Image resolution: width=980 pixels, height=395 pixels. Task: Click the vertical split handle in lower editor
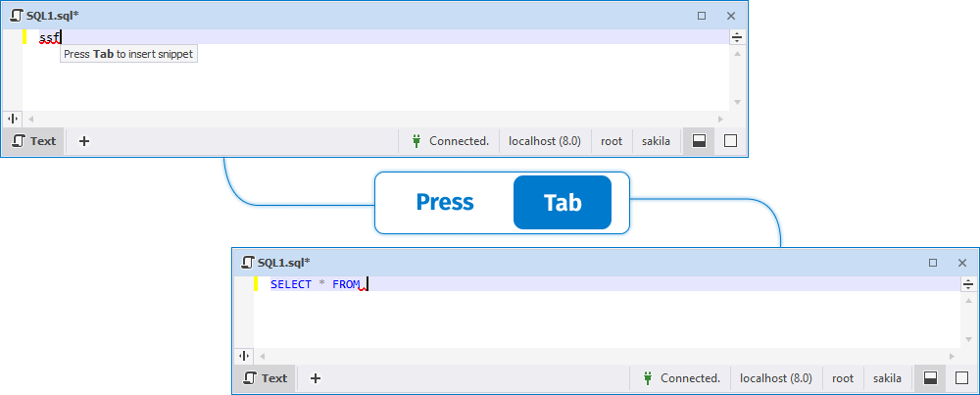pos(244,356)
